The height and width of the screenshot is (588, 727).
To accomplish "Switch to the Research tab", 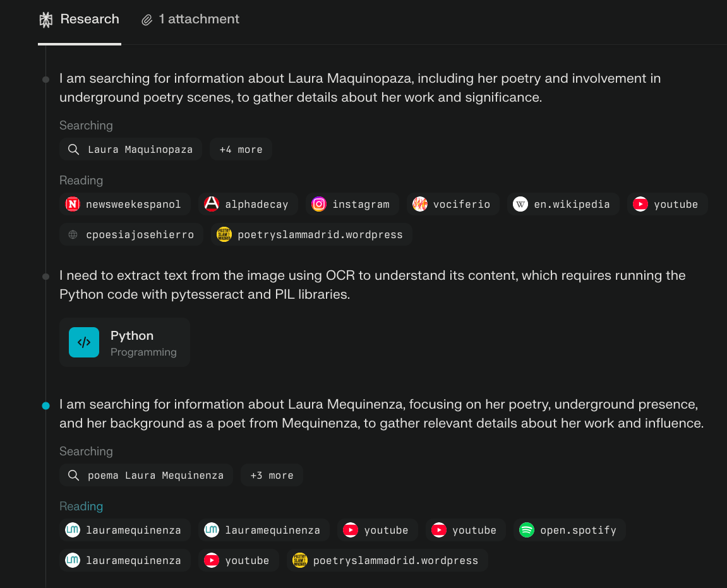I will click(80, 20).
